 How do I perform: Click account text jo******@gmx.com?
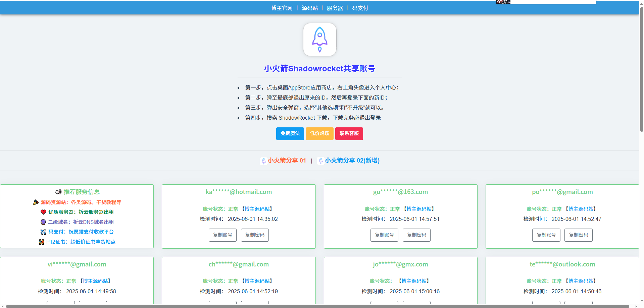400,264
